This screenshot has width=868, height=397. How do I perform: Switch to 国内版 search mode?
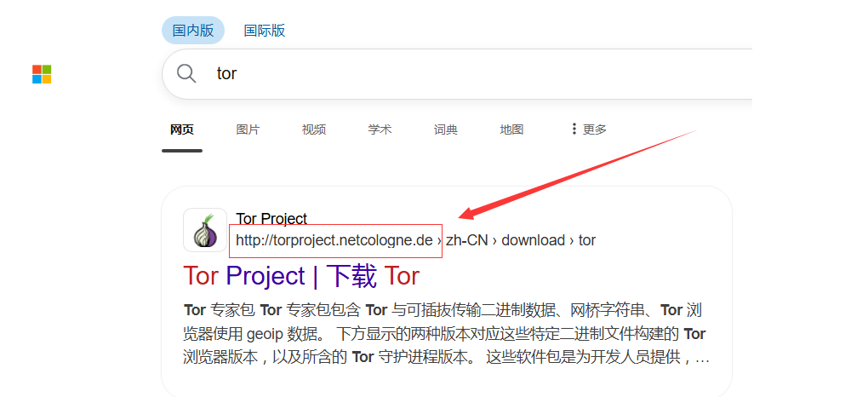[193, 31]
